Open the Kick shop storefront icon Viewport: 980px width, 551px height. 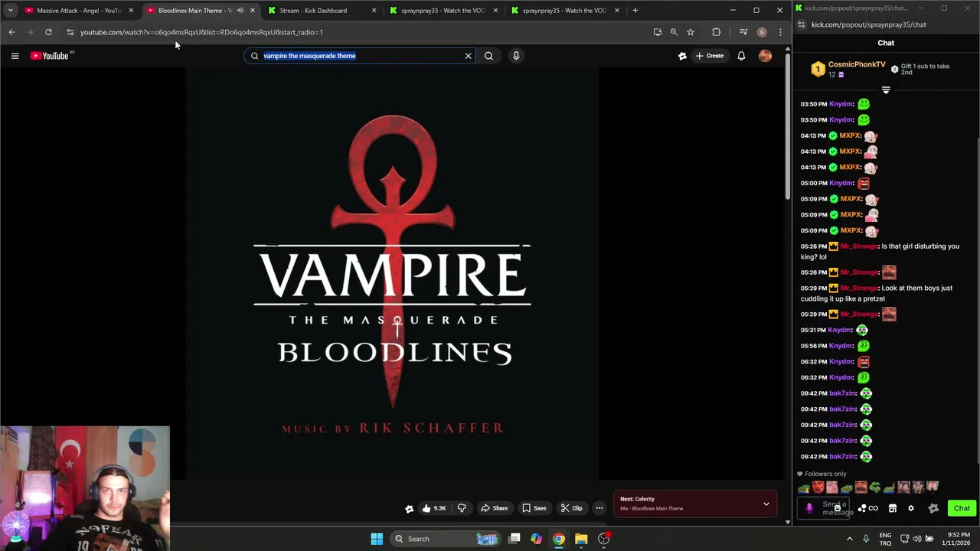coord(892,508)
